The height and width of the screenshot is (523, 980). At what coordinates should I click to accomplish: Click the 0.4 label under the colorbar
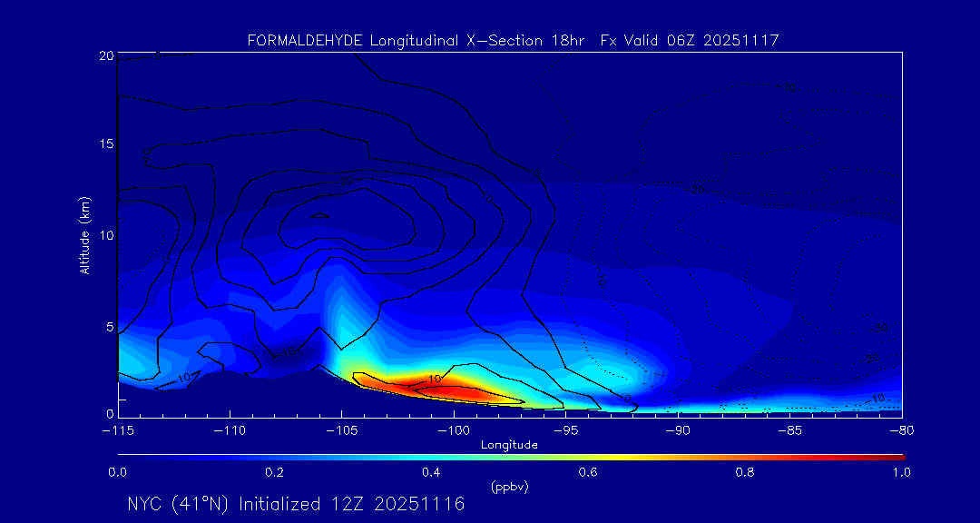[431, 472]
